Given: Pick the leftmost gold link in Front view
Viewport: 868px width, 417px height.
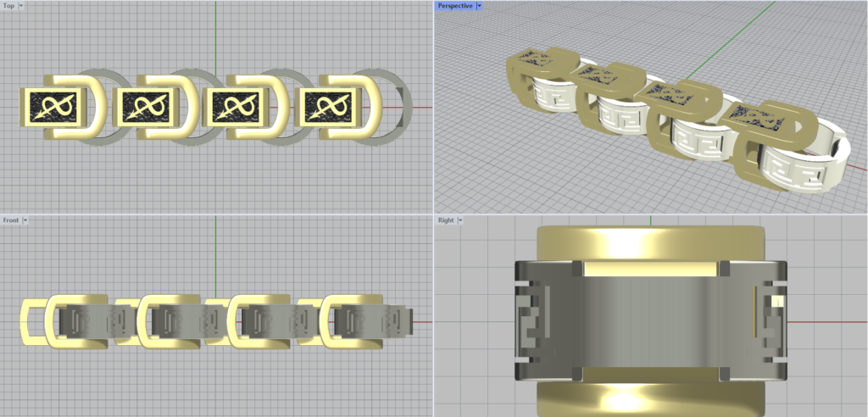Looking at the screenshot, I should tap(34, 322).
